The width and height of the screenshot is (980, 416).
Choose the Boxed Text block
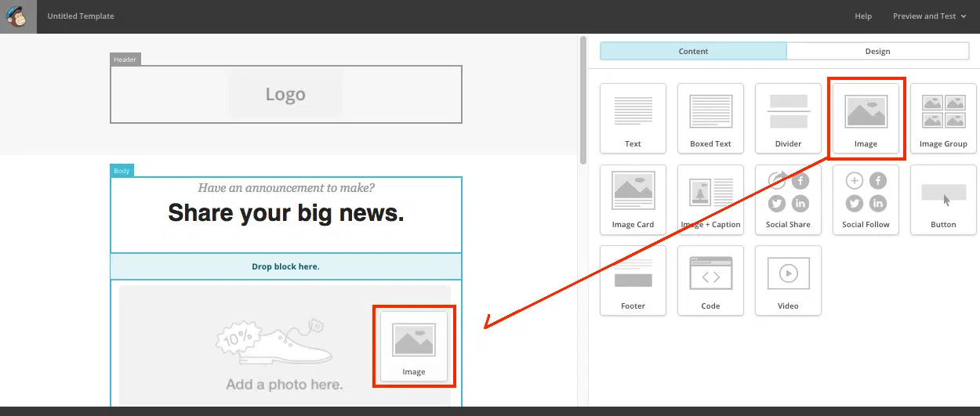(710, 118)
